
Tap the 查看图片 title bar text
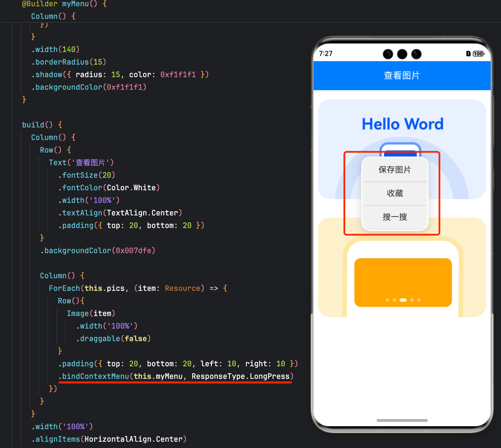tap(402, 75)
